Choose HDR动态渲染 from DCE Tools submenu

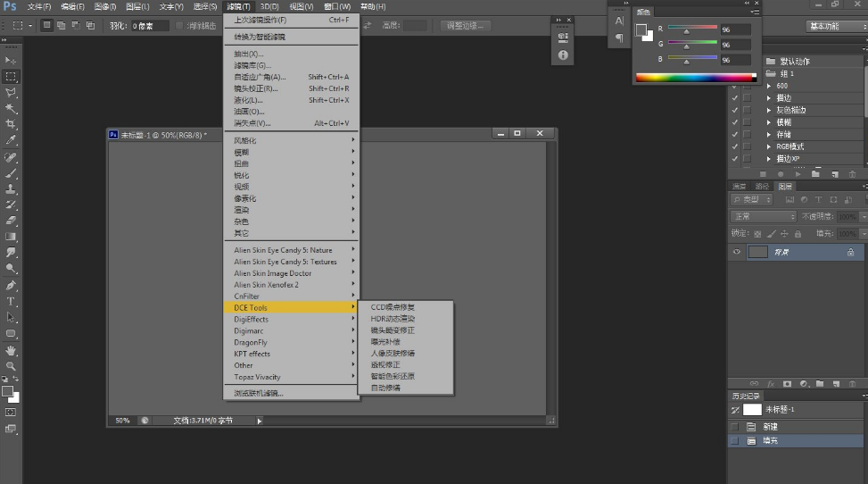click(393, 319)
